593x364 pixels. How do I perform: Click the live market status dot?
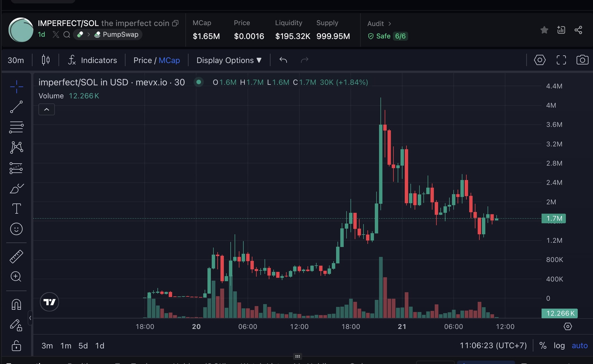point(199,82)
